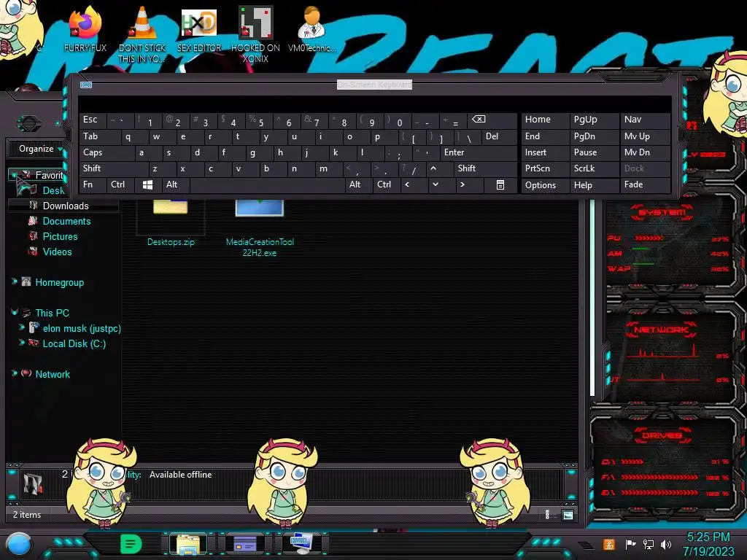
Task: Open the green notes app on taskbar
Action: click(131, 544)
